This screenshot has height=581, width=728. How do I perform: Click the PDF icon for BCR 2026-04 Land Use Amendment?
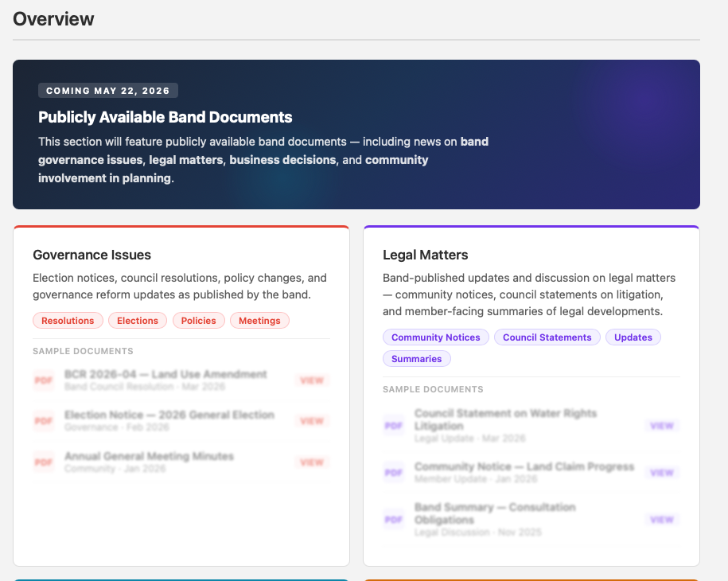(x=43, y=380)
